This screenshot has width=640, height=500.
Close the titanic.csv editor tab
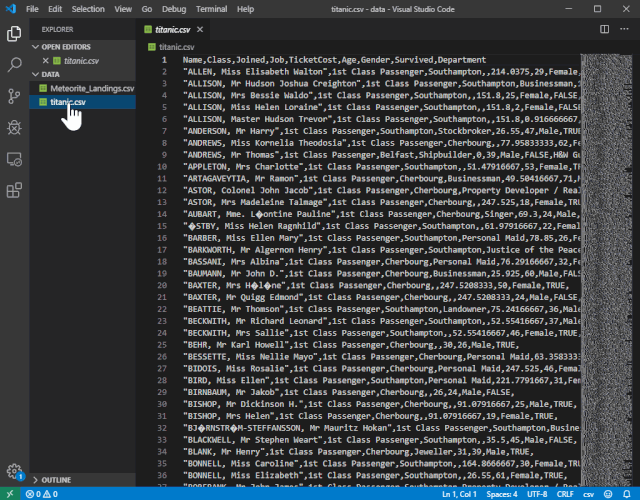click(200, 29)
